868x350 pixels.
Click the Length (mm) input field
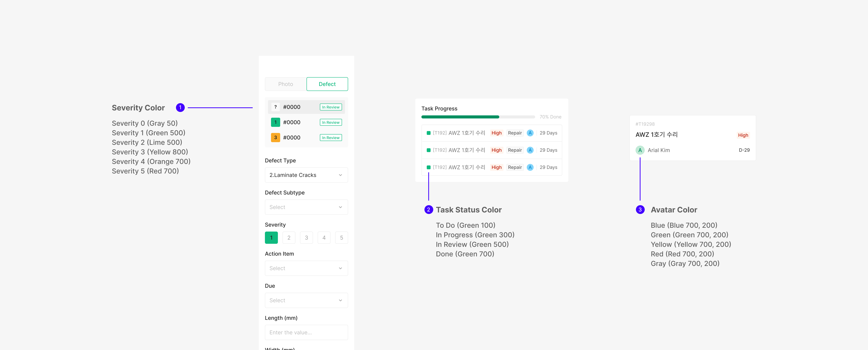pos(306,332)
